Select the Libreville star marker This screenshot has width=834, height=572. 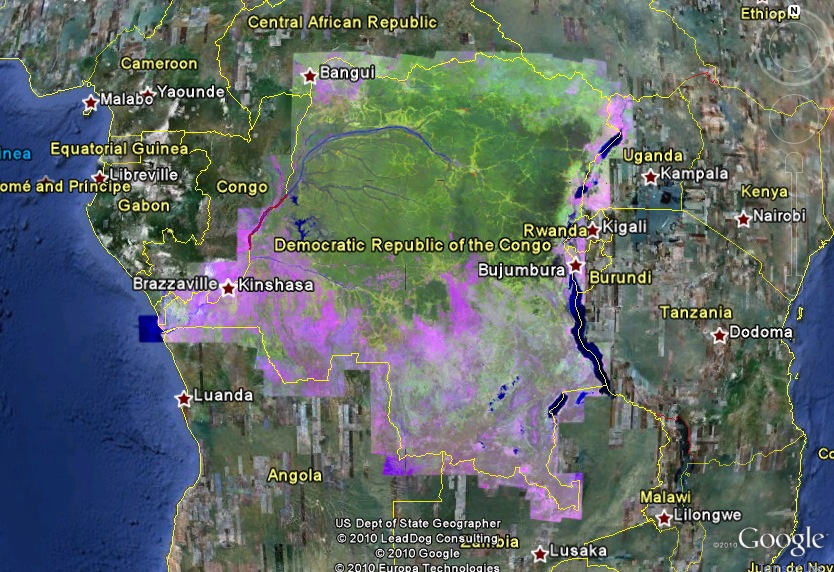click(100, 178)
